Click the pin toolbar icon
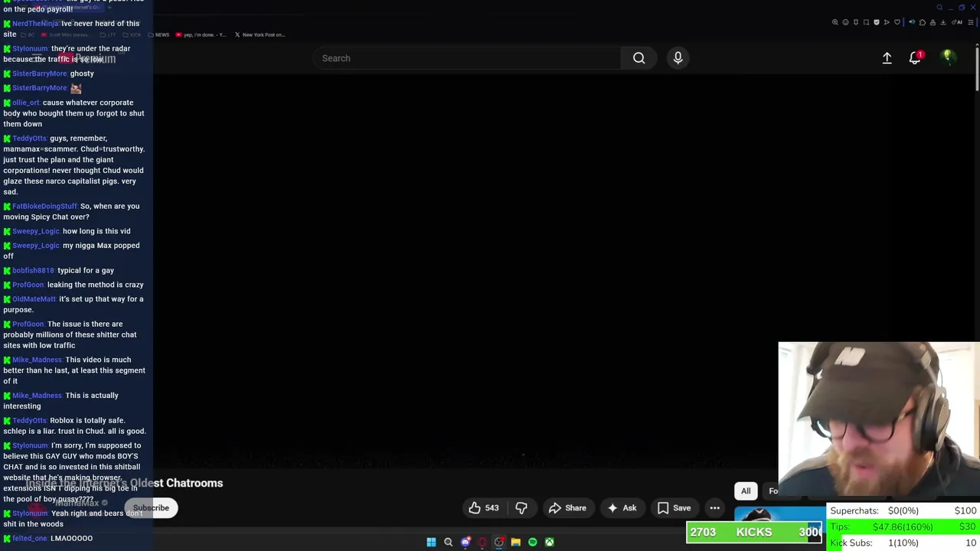Screen dimensions: 980x551 856,22
